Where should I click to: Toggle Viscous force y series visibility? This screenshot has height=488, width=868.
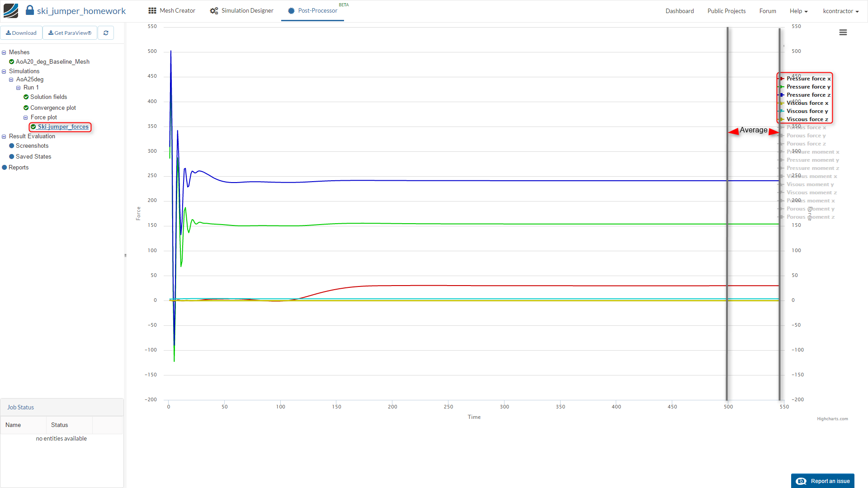[x=807, y=111]
